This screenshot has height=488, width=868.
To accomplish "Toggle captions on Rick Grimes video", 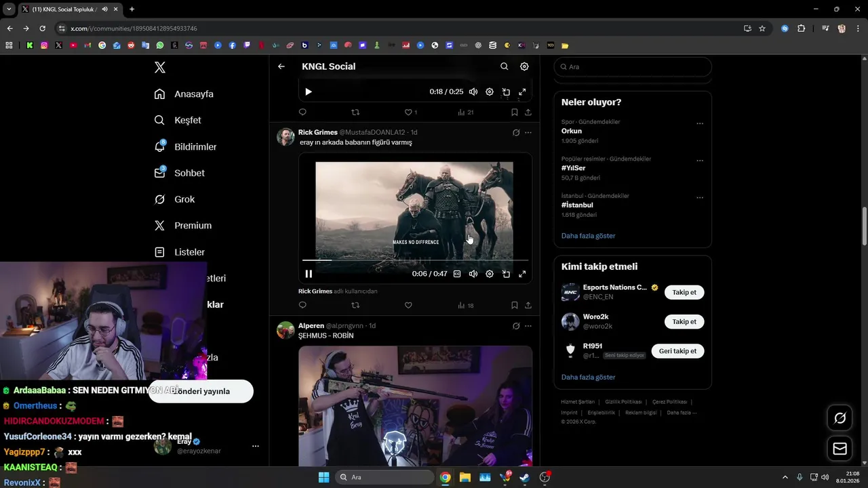I will [457, 274].
